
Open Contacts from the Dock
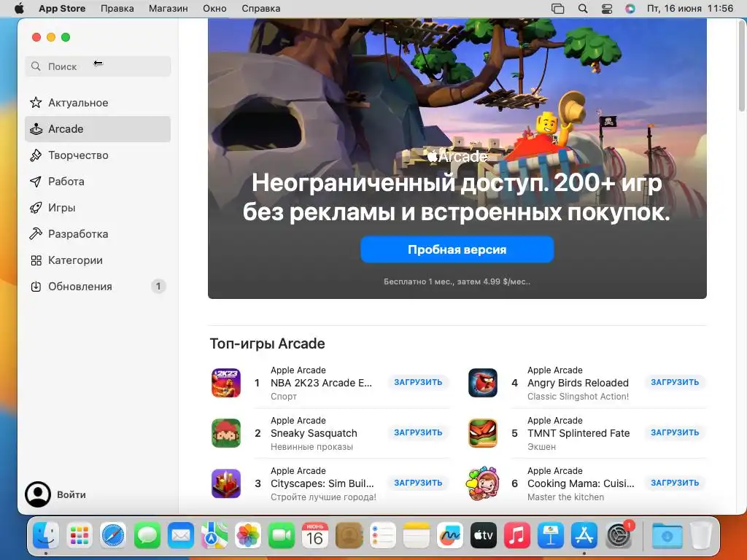[x=349, y=535]
